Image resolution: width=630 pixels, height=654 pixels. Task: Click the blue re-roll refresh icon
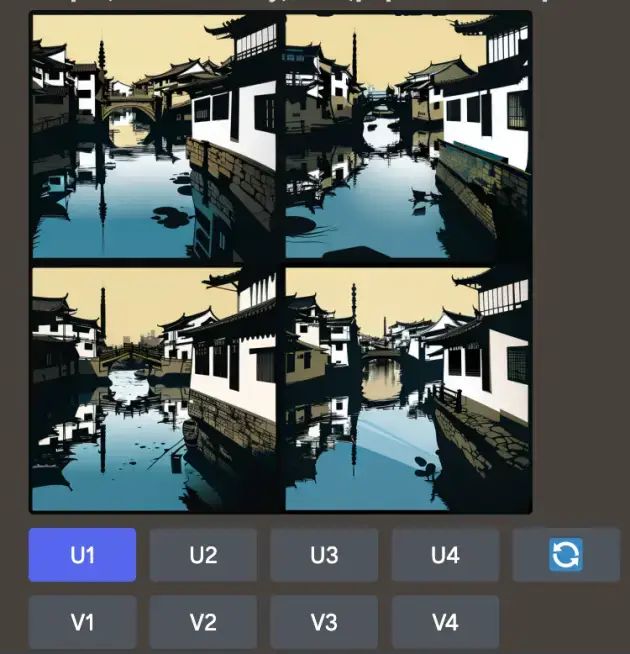coord(566,555)
